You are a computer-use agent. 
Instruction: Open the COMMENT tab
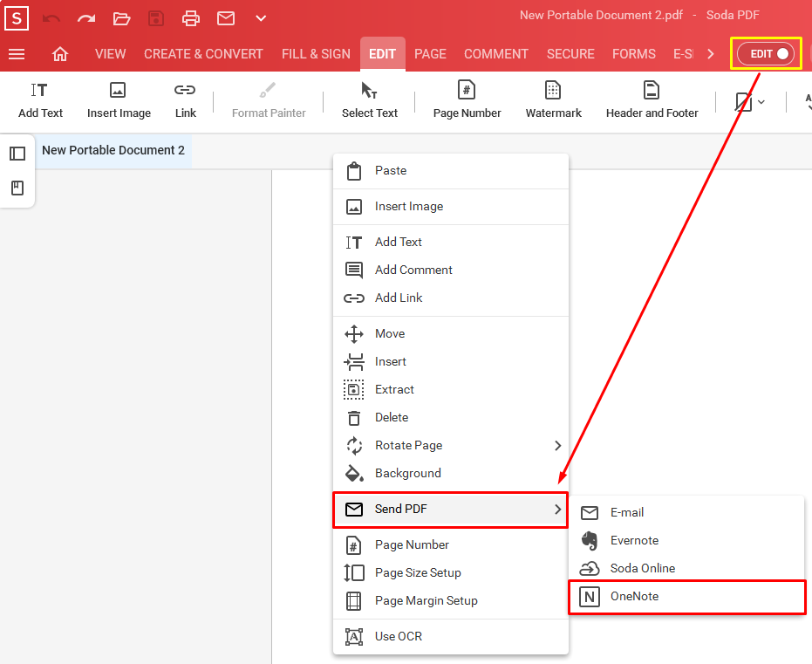click(x=496, y=54)
